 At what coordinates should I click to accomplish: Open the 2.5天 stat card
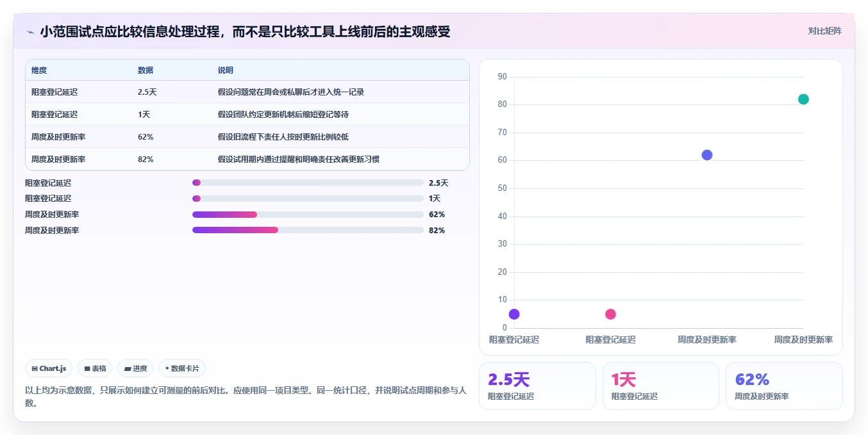point(538,386)
